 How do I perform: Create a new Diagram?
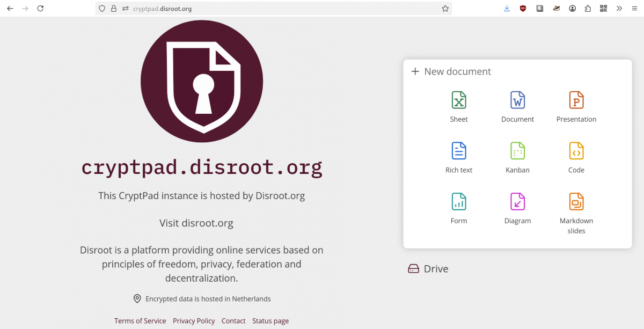(517, 207)
